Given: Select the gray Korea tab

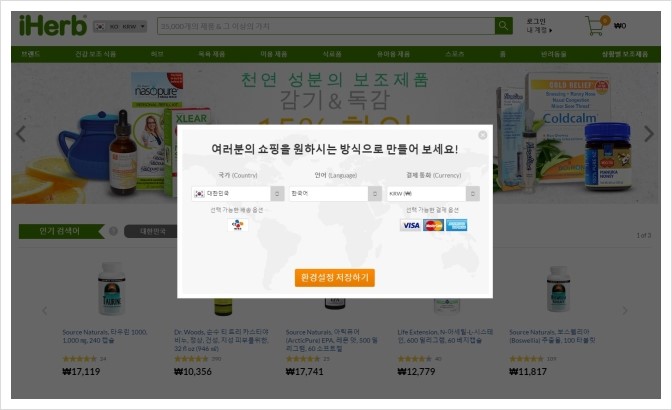Looking at the screenshot, I should coord(150,231).
